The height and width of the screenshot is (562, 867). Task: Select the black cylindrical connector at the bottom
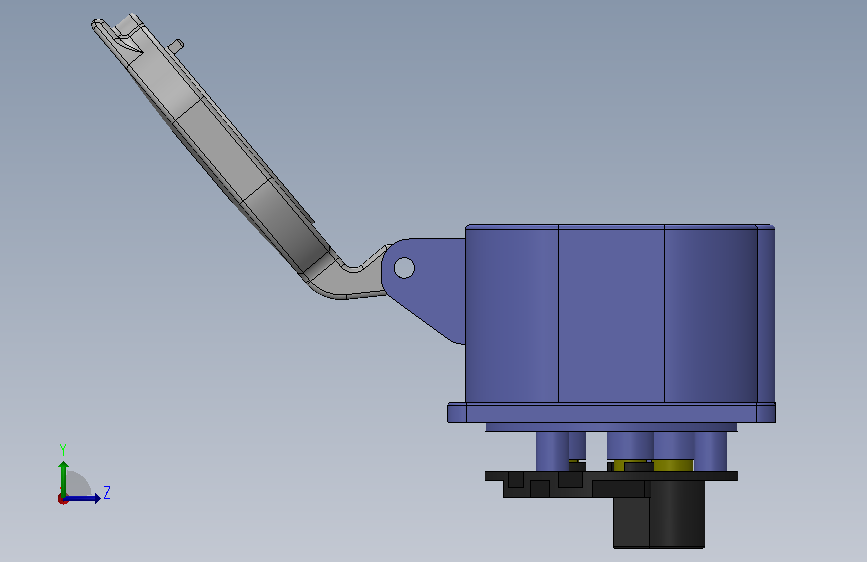[659, 514]
